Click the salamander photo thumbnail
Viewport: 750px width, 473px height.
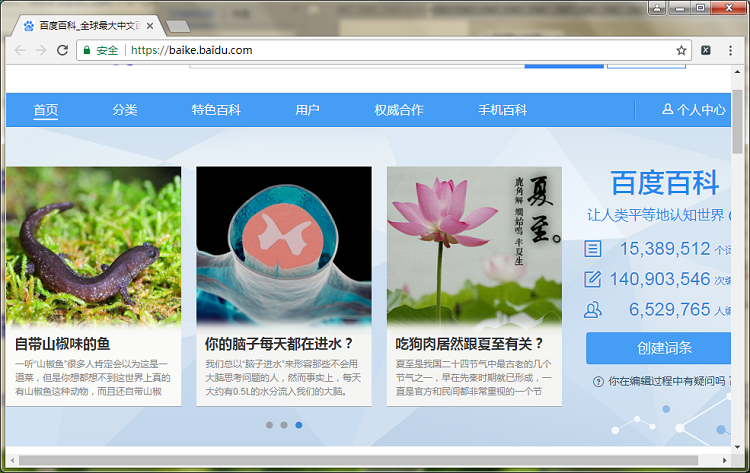point(94,246)
